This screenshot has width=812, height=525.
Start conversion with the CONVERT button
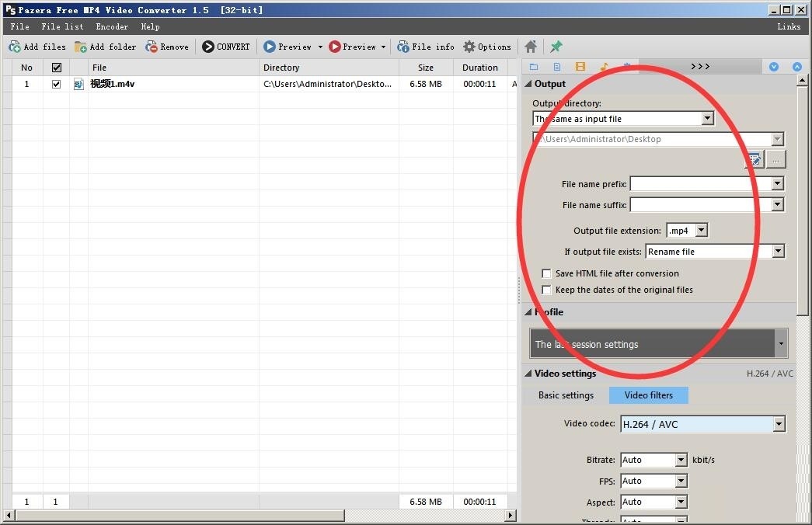[x=226, y=47]
